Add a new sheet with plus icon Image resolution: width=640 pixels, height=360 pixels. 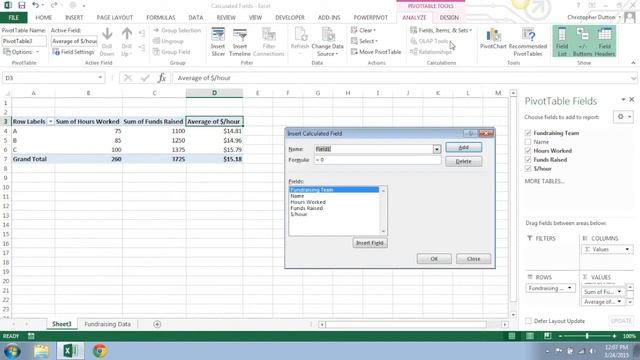[x=157, y=324]
